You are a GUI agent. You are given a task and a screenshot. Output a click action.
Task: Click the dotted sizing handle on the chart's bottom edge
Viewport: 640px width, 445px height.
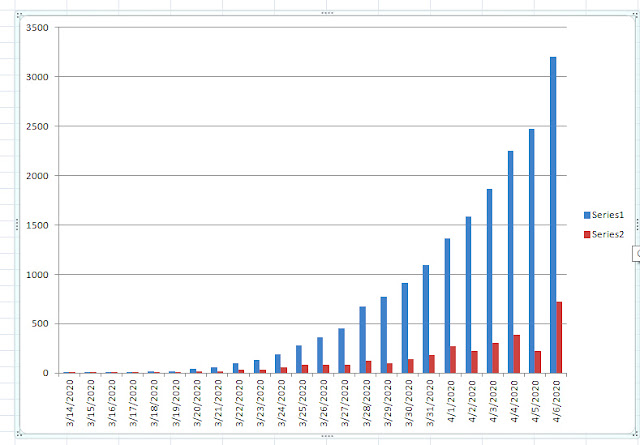coord(327,436)
